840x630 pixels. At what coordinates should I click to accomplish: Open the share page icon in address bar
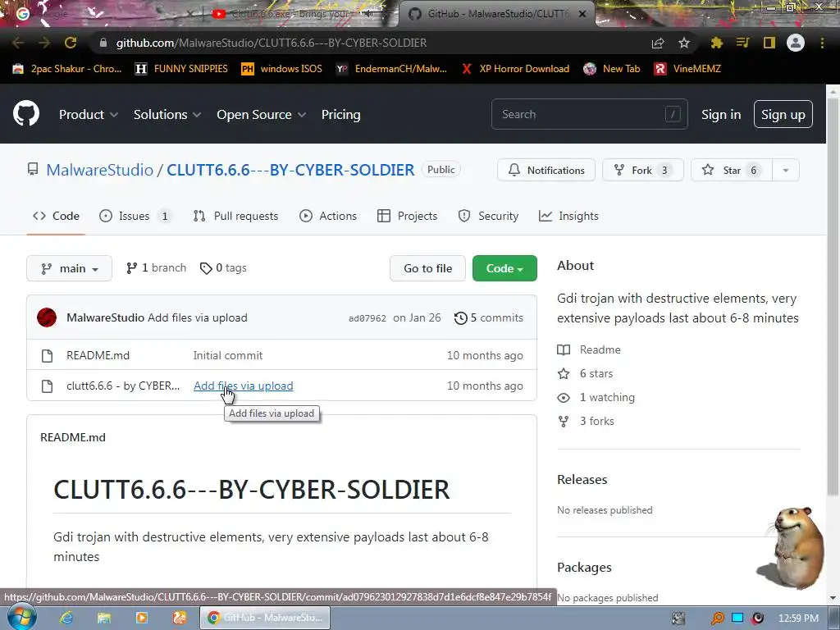pos(658,43)
